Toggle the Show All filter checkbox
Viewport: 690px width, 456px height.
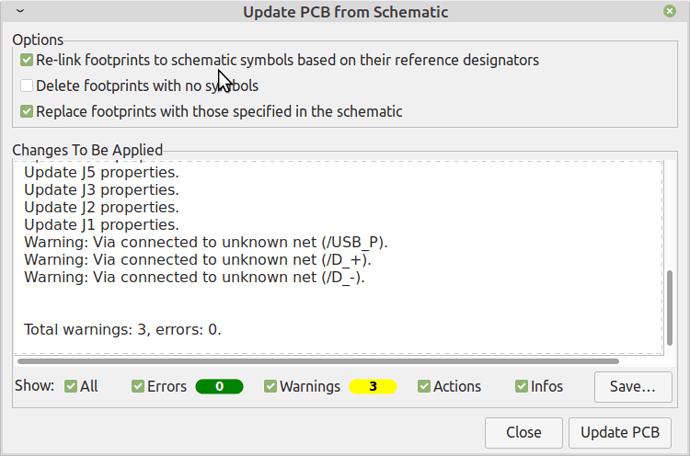pyautogui.click(x=70, y=386)
